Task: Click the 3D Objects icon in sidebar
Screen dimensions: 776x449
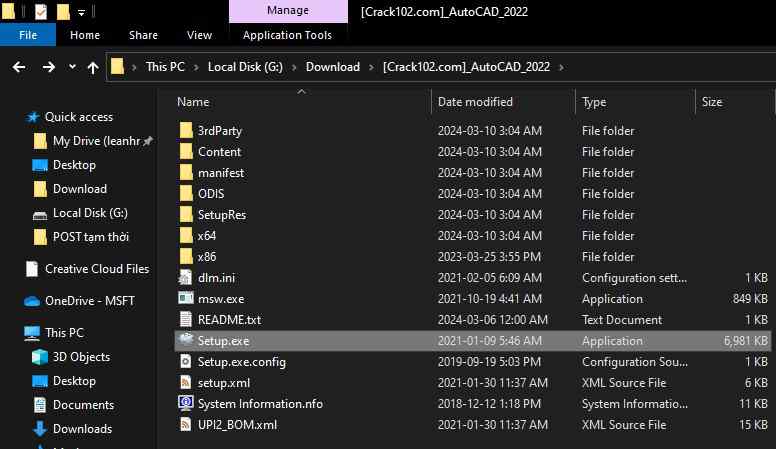Action: tap(40, 357)
